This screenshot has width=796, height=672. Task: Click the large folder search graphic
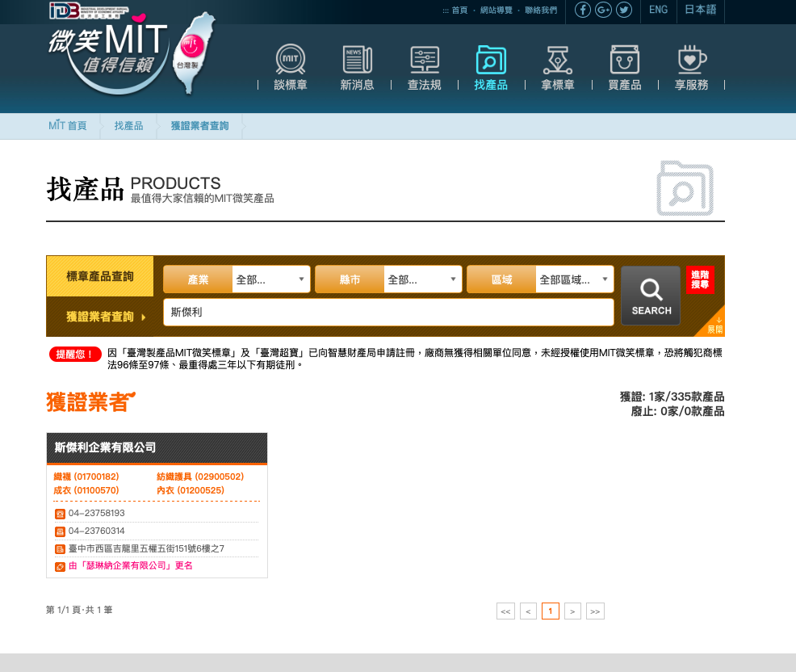point(685,188)
